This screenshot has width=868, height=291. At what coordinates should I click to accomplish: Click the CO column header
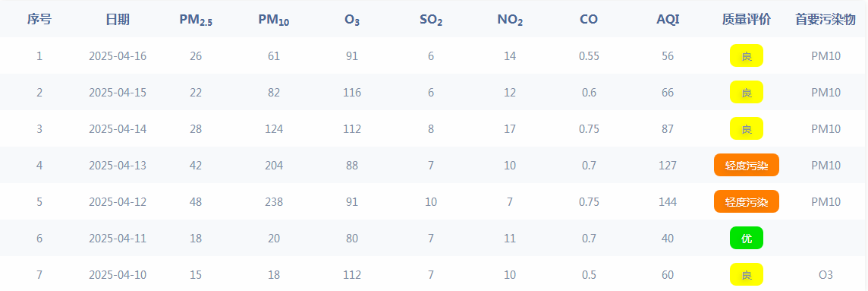pos(589,20)
